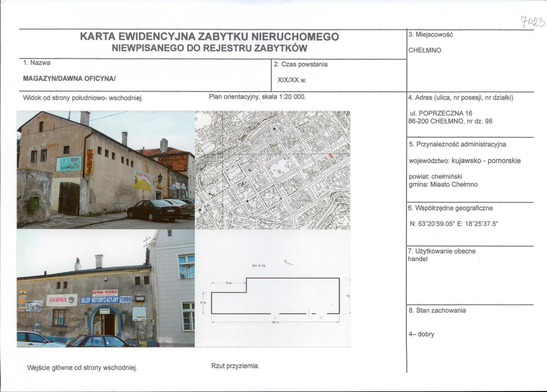Click the green mailbox in top photo
The height and width of the screenshot is (392, 547).
pos(34,202)
